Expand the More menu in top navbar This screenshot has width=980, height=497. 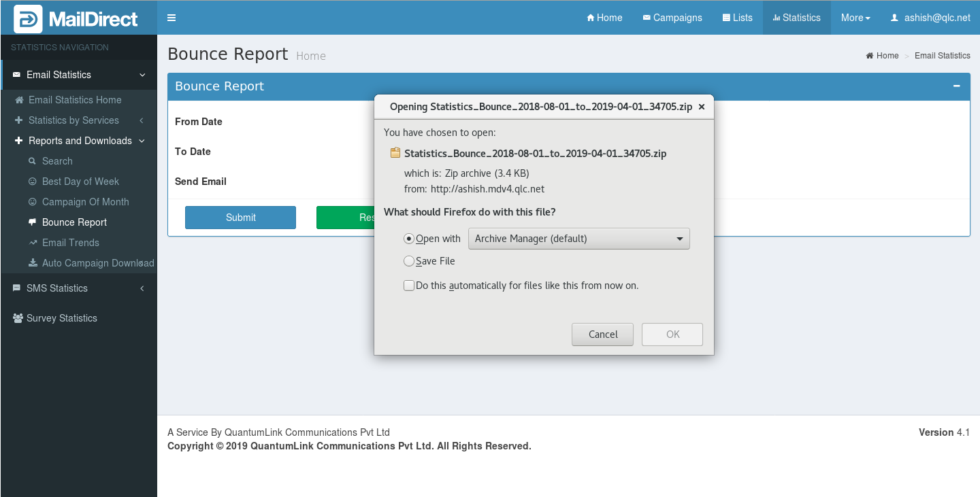[x=855, y=18]
